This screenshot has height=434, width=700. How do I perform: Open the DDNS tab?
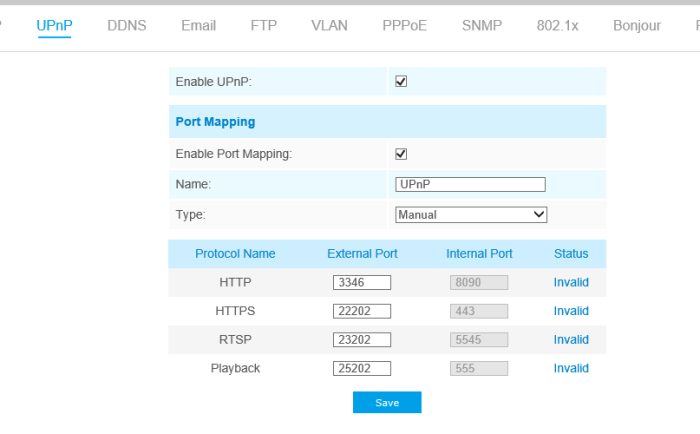pyautogui.click(x=127, y=25)
